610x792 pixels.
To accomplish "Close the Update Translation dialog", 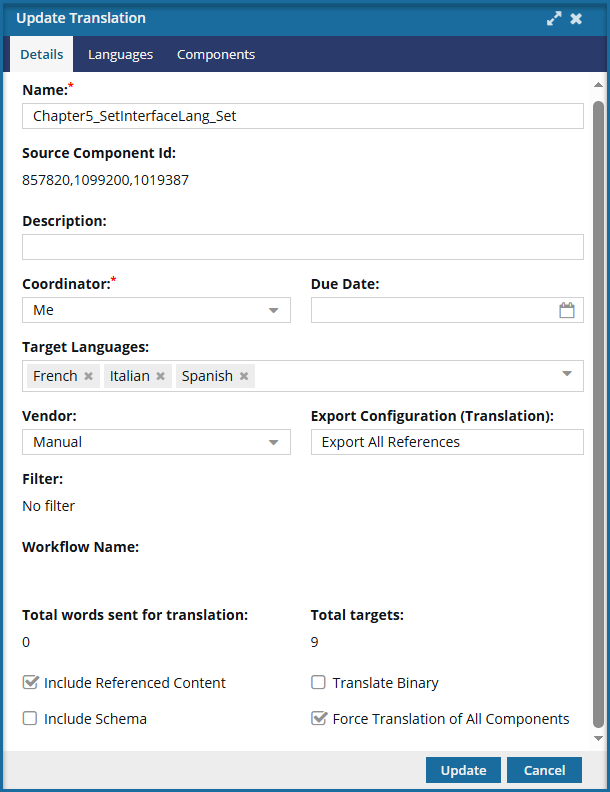I will [x=576, y=19].
